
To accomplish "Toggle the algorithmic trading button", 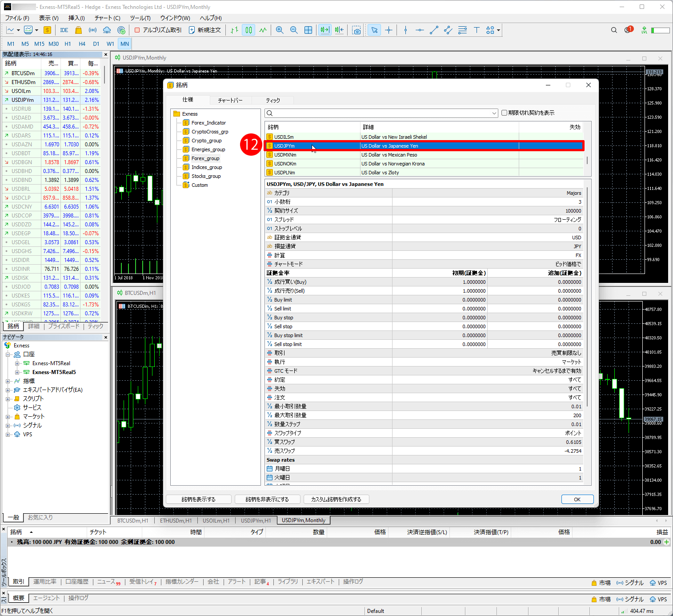I will point(158,30).
